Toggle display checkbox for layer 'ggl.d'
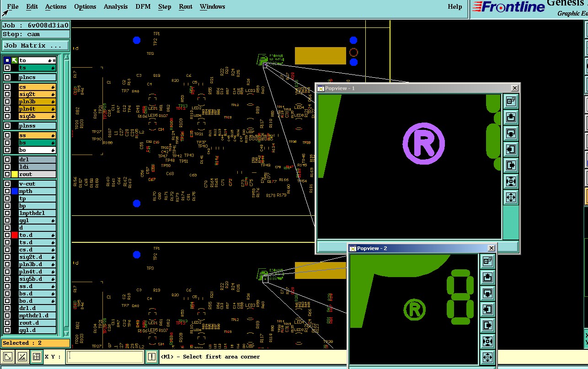The width and height of the screenshot is (588, 369). [7, 330]
